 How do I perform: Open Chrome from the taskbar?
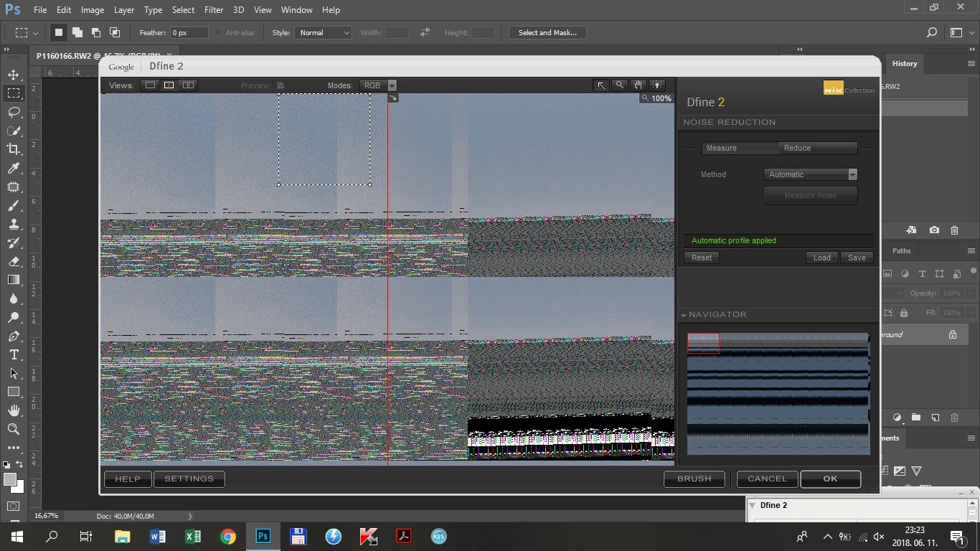click(228, 537)
